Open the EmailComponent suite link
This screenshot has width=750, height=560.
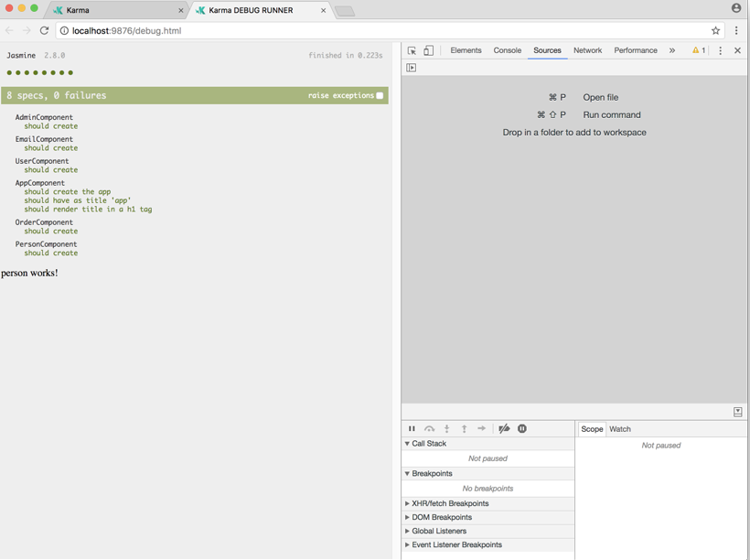pyautogui.click(x=44, y=139)
